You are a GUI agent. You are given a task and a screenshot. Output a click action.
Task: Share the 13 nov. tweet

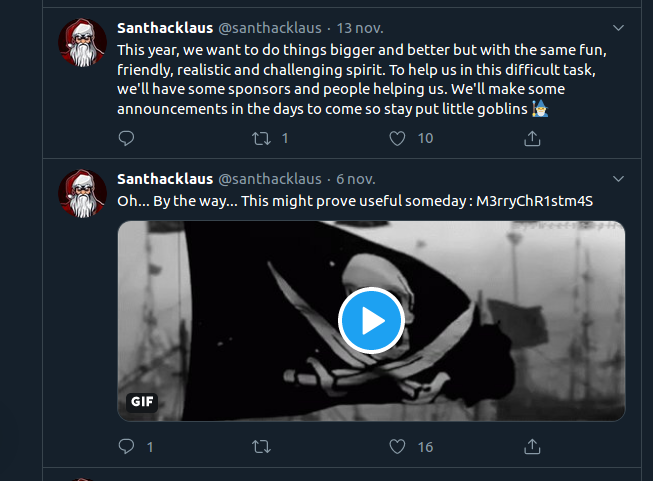(532, 138)
